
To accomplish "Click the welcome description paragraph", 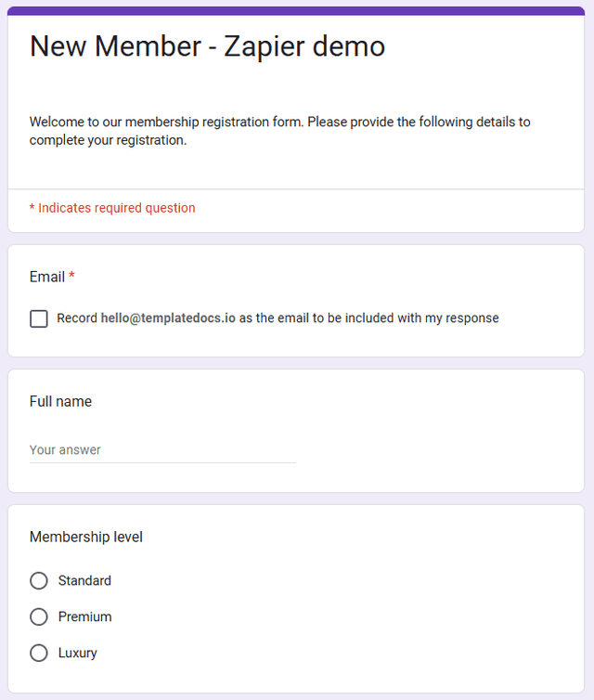I will [x=279, y=131].
